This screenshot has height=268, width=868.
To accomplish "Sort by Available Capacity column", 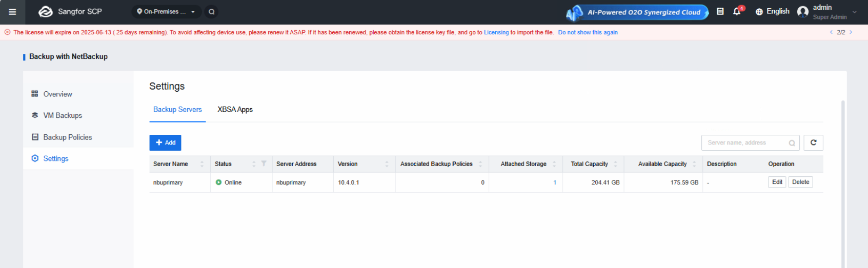I will tap(694, 164).
